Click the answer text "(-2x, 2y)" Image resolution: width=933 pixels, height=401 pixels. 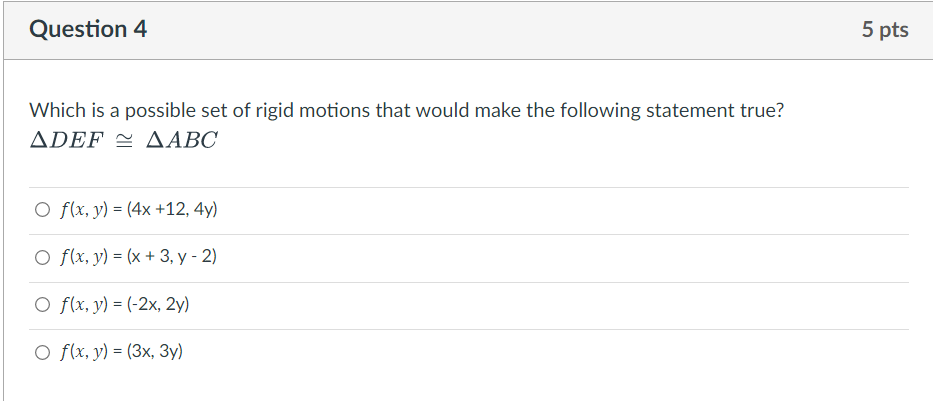tap(158, 305)
